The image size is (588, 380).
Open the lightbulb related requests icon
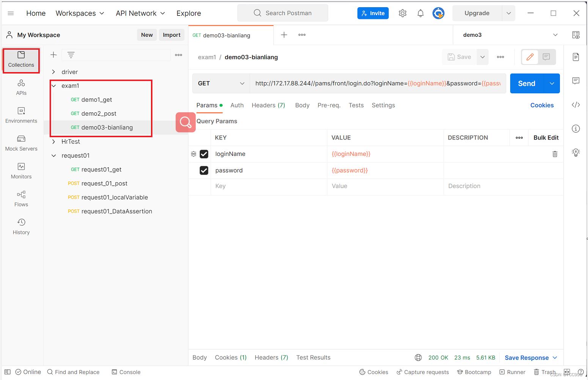pyautogui.click(x=576, y=152)
